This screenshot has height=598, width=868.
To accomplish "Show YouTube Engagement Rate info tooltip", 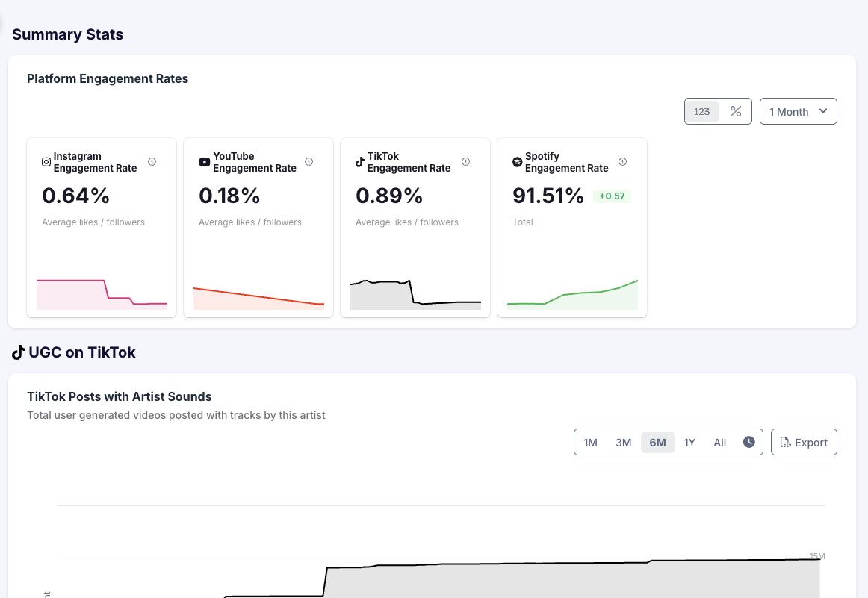I will [309, 162].
